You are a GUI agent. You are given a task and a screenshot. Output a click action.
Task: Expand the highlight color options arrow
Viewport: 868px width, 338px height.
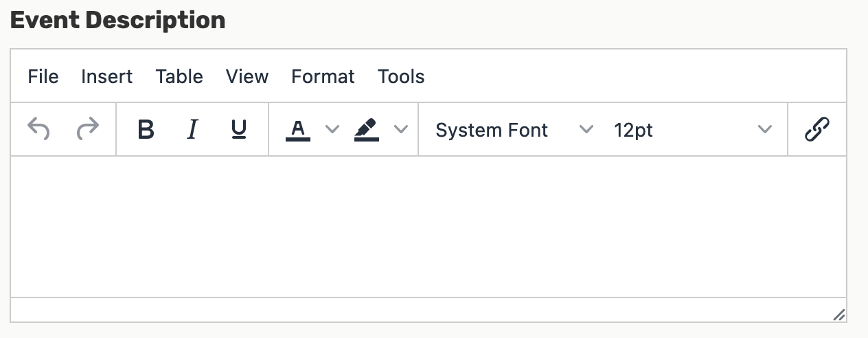[400, 129]
